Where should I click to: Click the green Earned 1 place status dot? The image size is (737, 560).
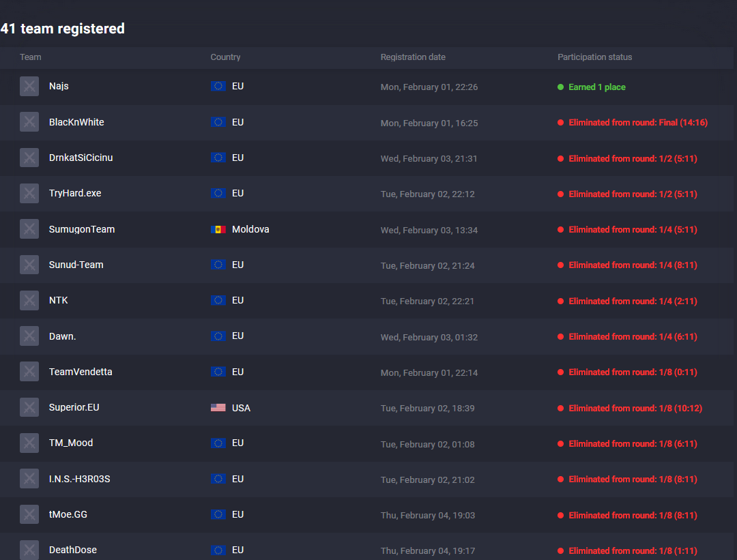coord(561,87)
